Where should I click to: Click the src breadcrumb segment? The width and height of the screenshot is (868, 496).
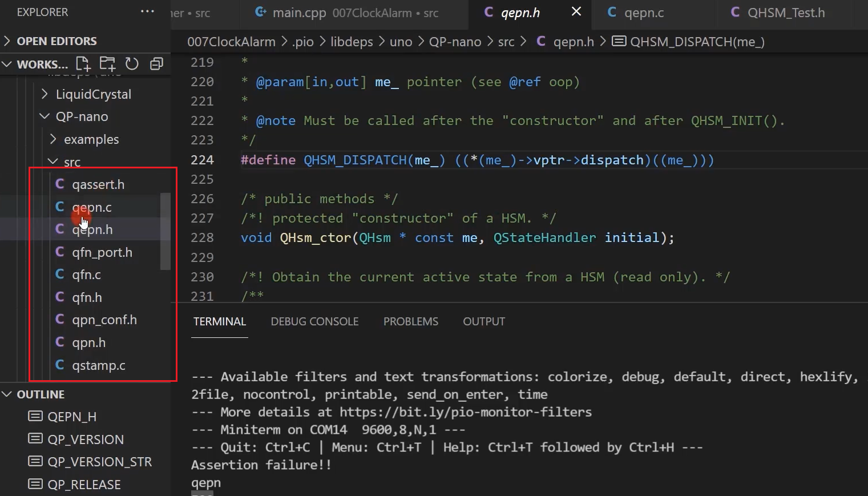click(x=506, y=42)
